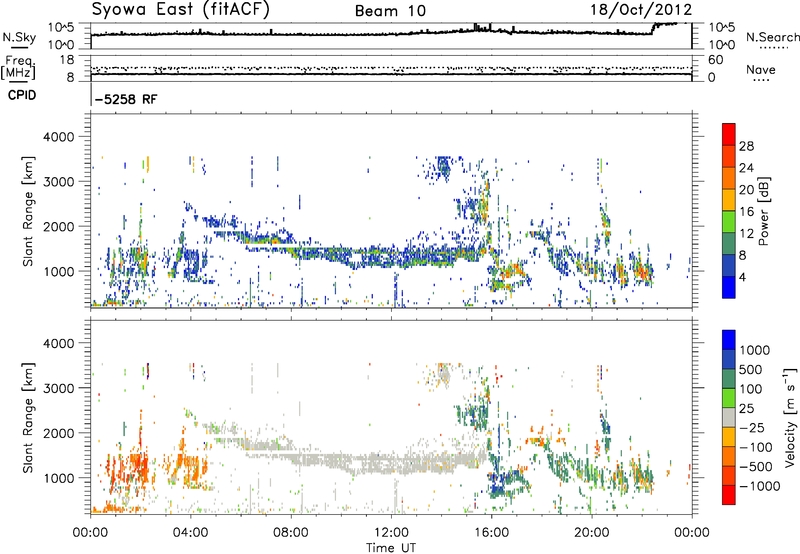Screen dimensions: 800x554
Task: Click the bright blue bottom segment of Power color bar
Action: point(729,287)
